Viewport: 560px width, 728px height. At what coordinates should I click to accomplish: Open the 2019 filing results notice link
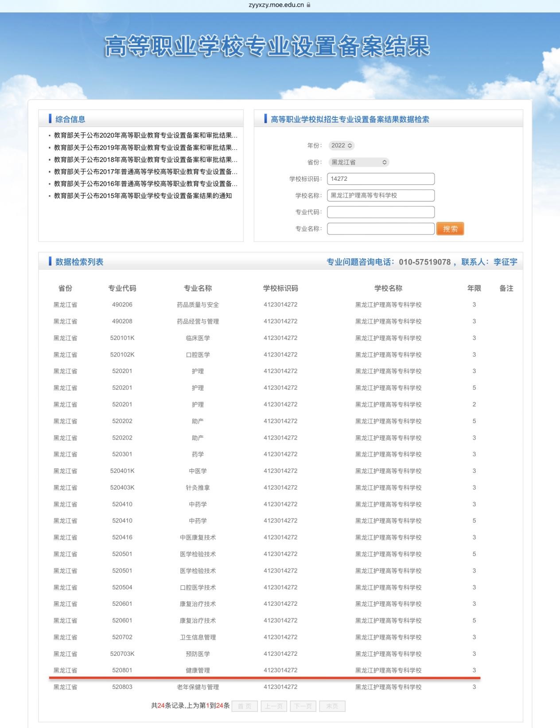pos(145,148)
